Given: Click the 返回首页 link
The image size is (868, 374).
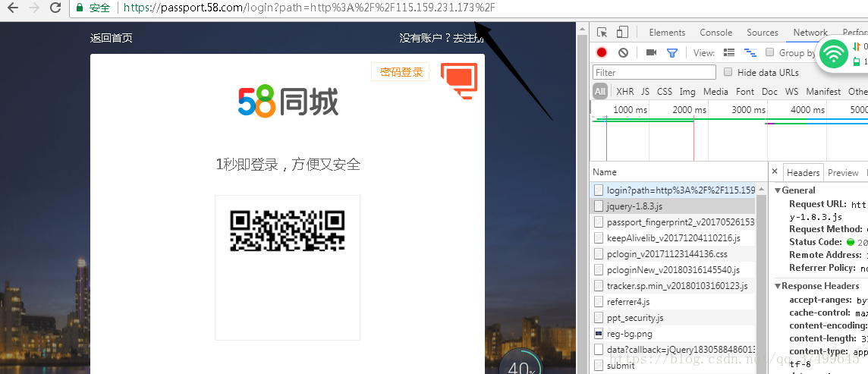Looking at the screenshot, I should click(x=112, y=38).
